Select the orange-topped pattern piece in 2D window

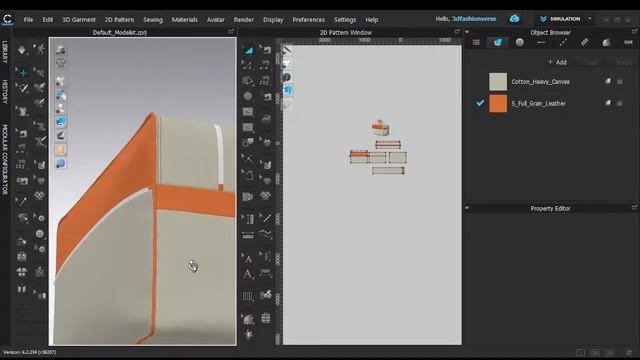pyautogui.click(x=359, y=157)
